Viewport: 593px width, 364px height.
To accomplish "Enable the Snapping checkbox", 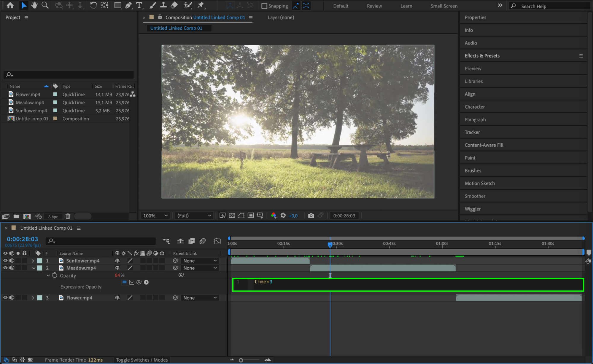I will point(264,6).
